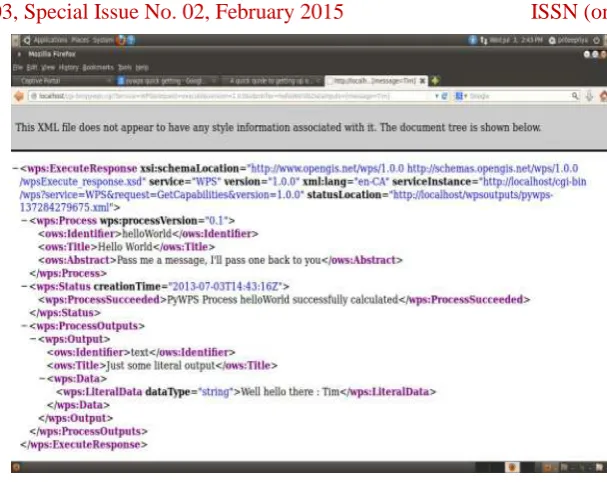Click the 'This XML file does not appear' notice
Viewport: 607px width, 482px height.
(x=278, y=127)
